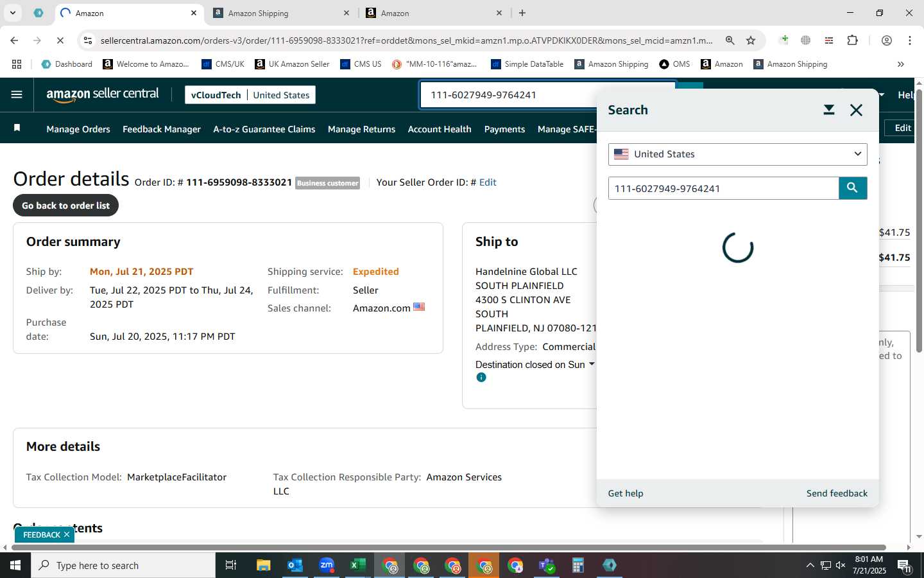The image size is (924, 578).
Task: Open Calculator from the taskbar
Action: coord(578,565)
